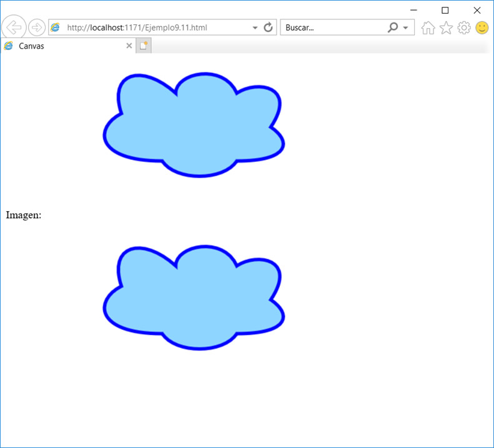This screenshot has height=448, width=494.
Task: Select the Canvas tab
Action: pos(67,46)
